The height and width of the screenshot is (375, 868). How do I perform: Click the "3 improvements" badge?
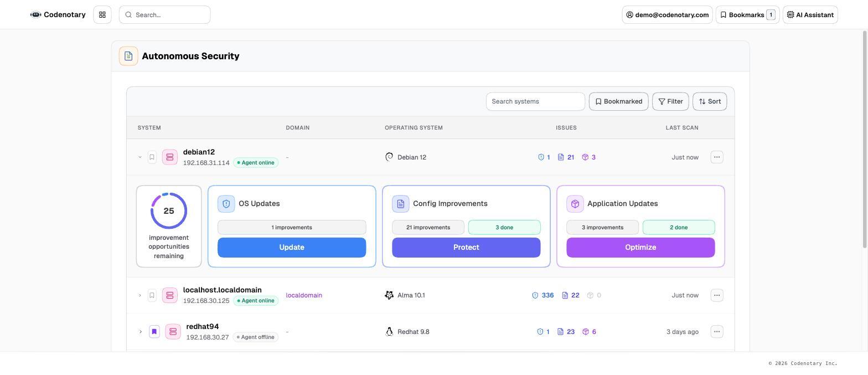[x=602, y=228]
